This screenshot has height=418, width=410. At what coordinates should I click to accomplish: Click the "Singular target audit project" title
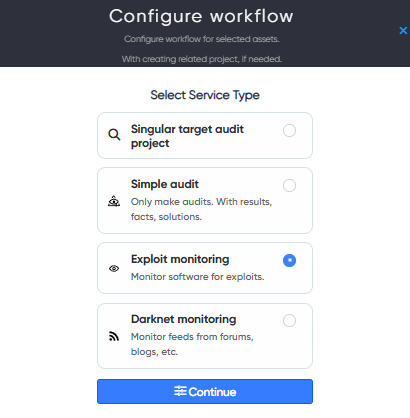pyautogui.click(x=187, y=136)
